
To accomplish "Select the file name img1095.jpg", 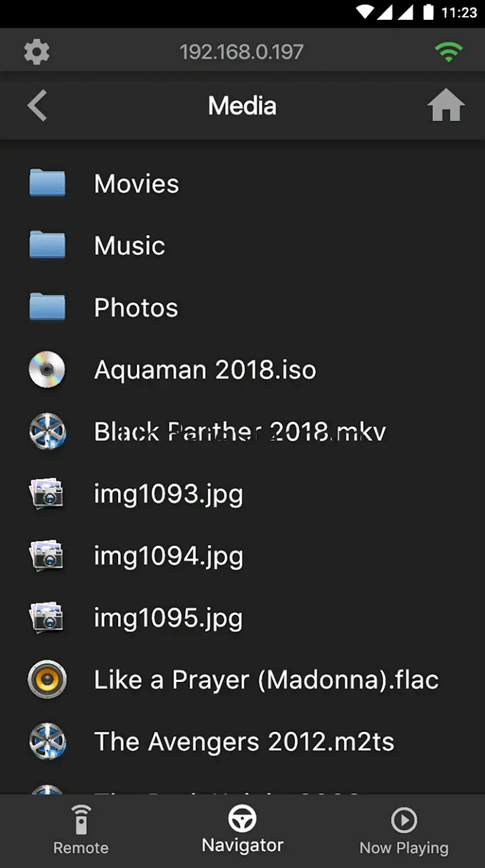I will [169, 619].
